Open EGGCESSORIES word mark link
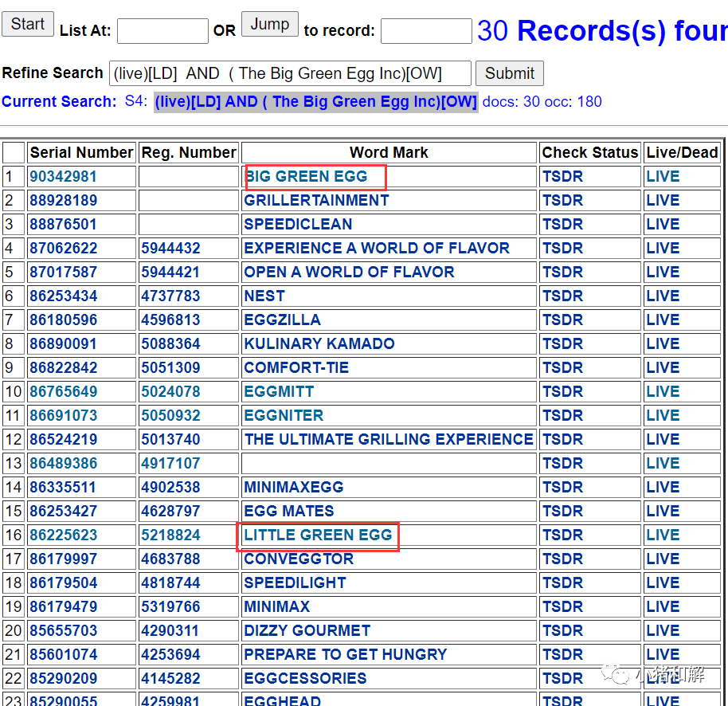728x706 pixels. [306, 679]
